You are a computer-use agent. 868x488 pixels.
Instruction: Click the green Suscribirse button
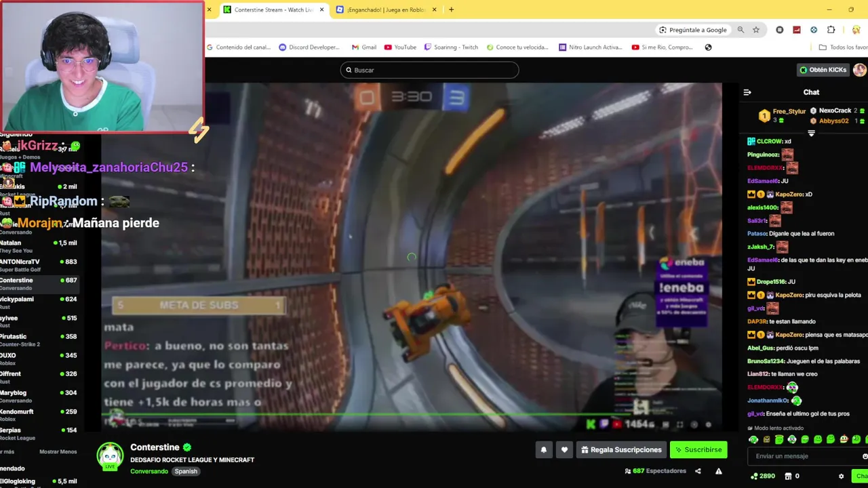pos(698,449)
